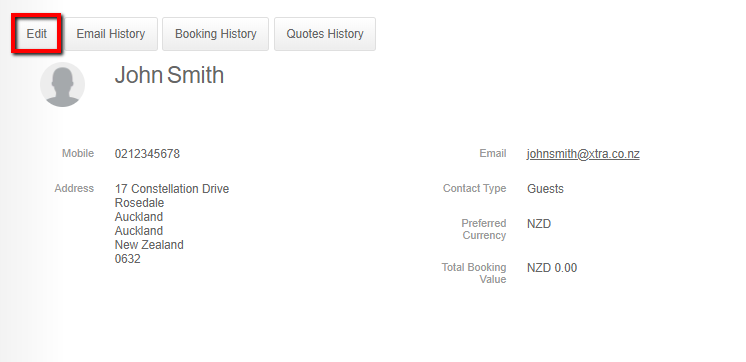Select the 0632 postcode
746x362 pixels.
tap(128, 259)
